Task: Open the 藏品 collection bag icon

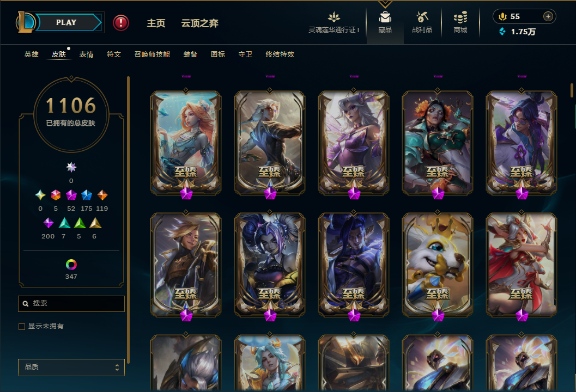Action: [x=385, y=17]
